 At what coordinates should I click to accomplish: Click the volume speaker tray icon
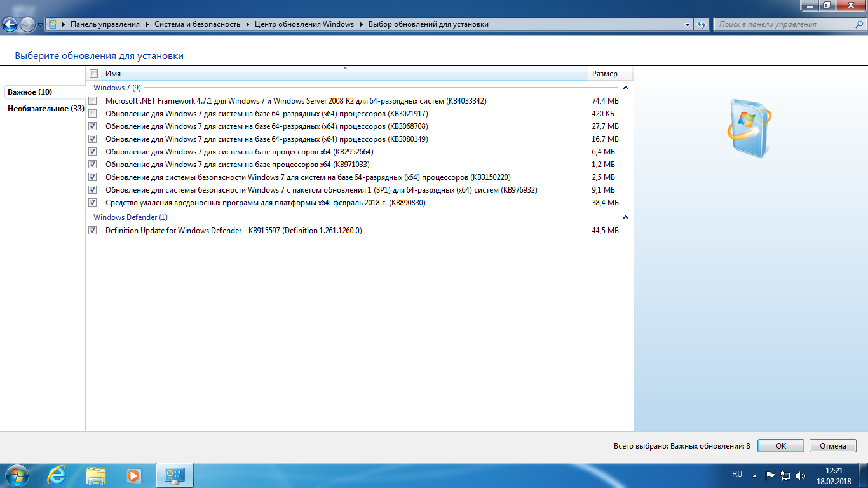(801, 475)
